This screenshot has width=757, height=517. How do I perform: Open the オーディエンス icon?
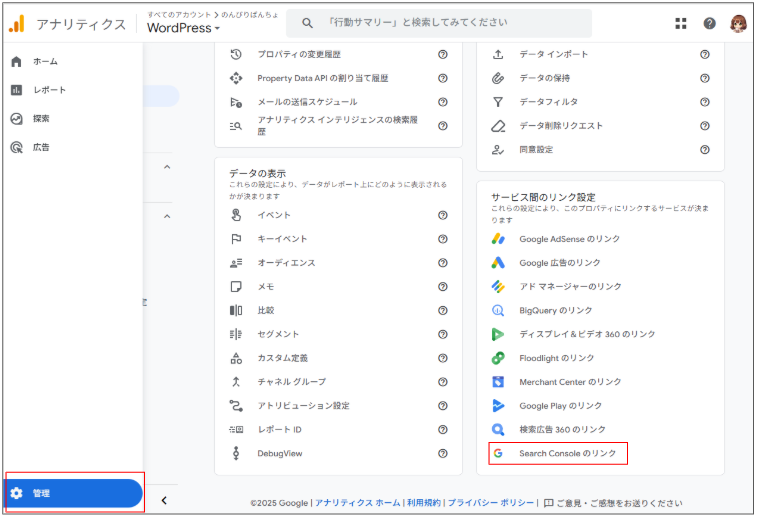click(236, 263)
